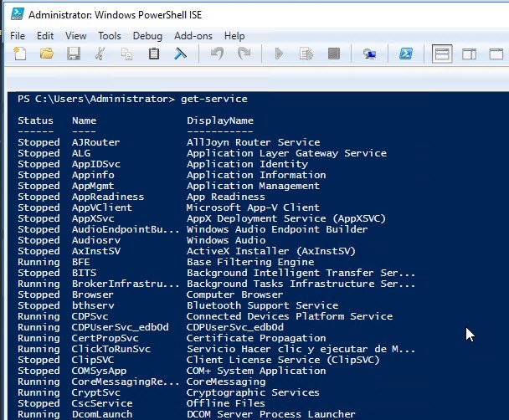
Task: Save the script with the floppy icon
Action: coord(74,54)
